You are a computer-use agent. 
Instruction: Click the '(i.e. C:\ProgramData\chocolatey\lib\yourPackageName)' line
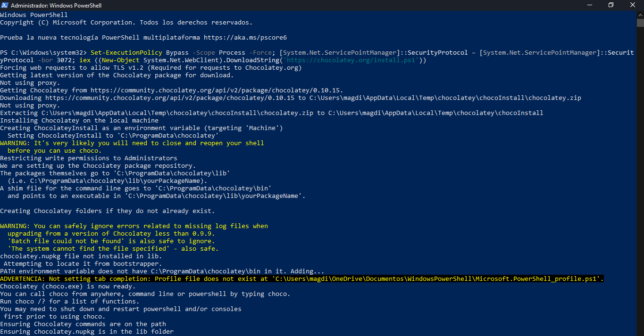click(108, 181)
